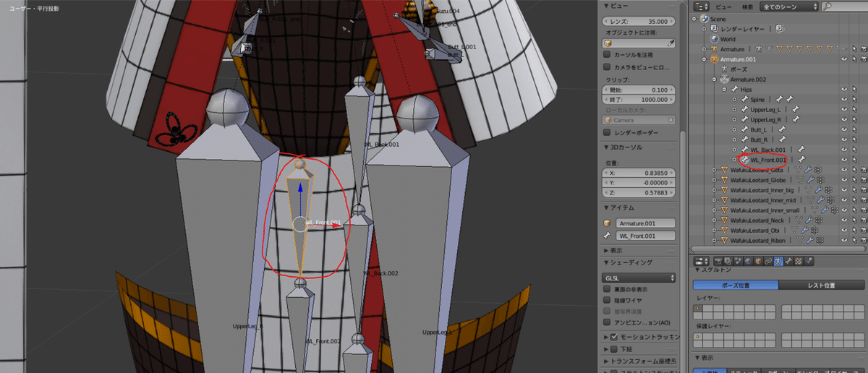Open the scene filter dropdown in outliner header

coord(790,7)
